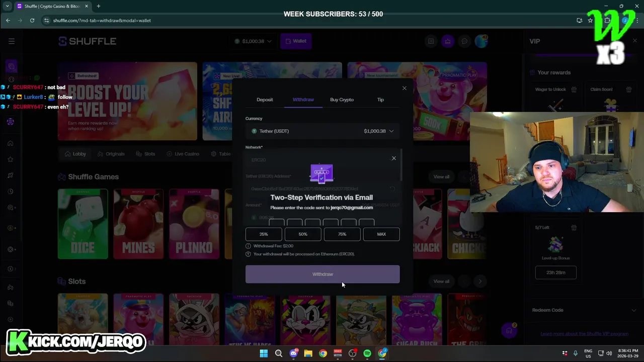Screen dimensions: 644x362
Task: Select the Withdraw tab
Action: coord(303,100)
